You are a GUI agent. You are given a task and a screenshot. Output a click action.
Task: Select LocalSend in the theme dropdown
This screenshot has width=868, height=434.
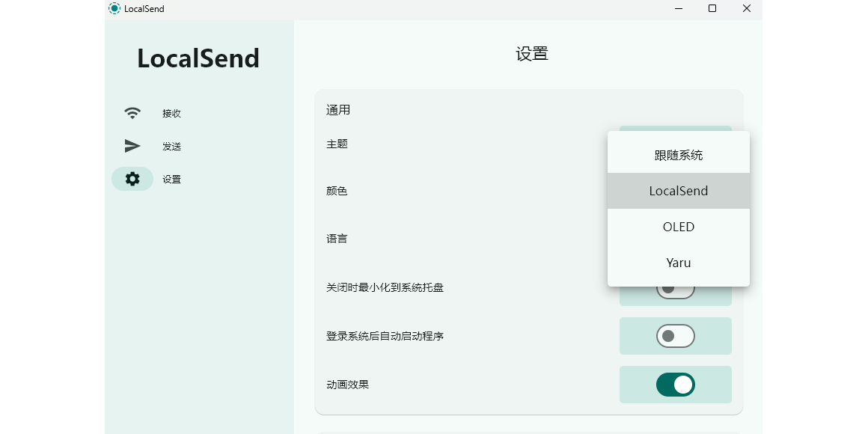(678, 191)
